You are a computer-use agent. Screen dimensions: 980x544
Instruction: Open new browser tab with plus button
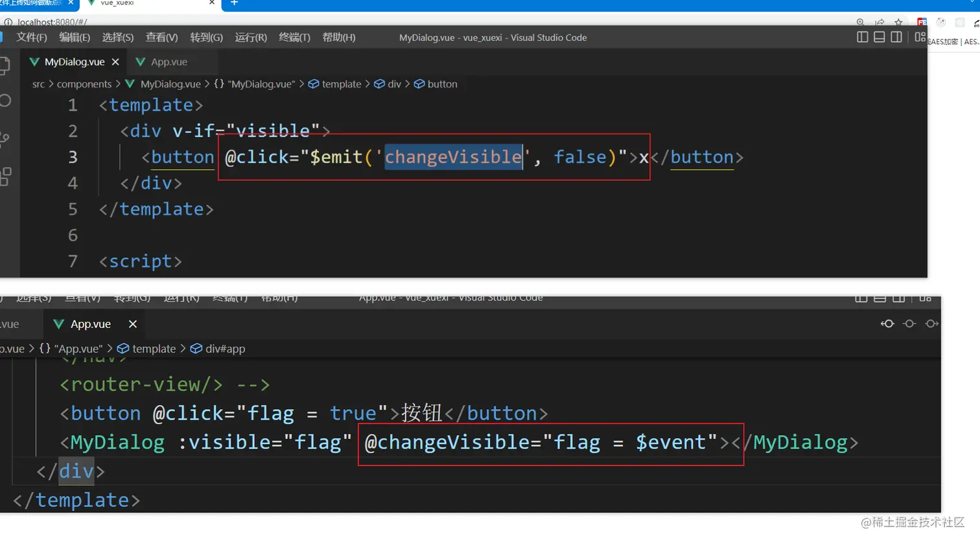pyautogui.click(x=234, y=3)
